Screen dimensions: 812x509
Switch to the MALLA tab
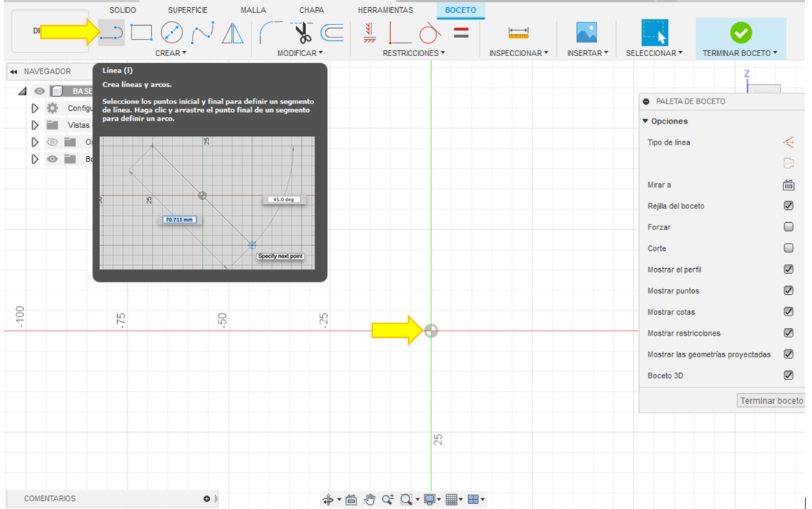coord(253,10)
